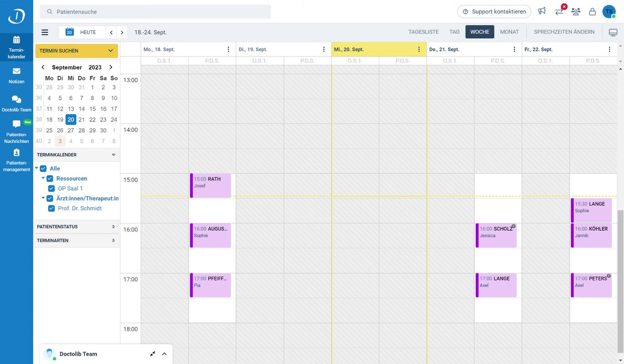Click the lock screen padlock icon
This screenshot has height=364, width=624.
(592, 11)
